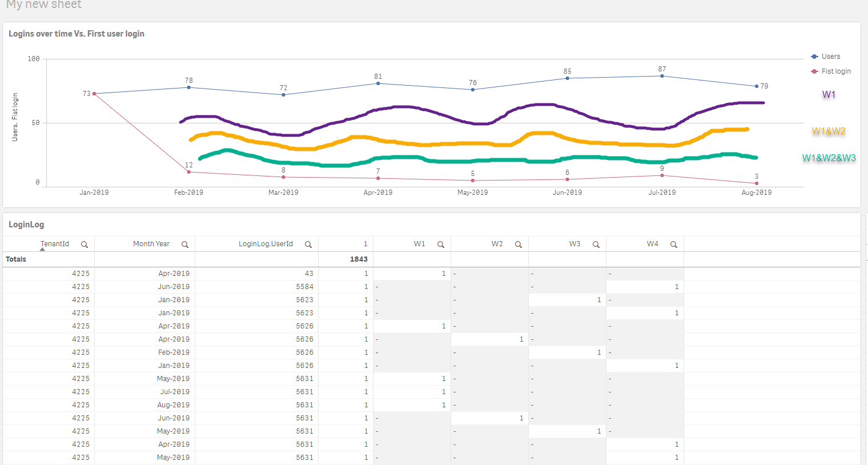Click the Jan-2019 x-axis label

pyautogui.click(x=94, y=193)
